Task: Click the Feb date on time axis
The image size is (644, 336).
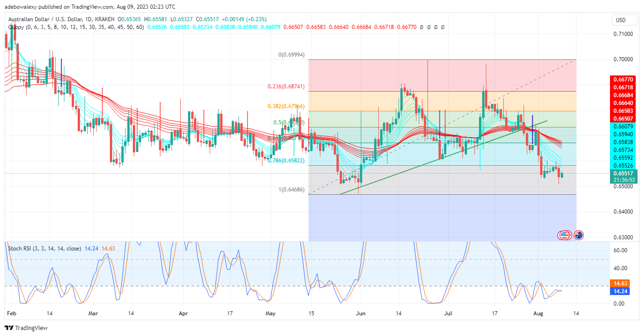Action: (x=12, y=313)
